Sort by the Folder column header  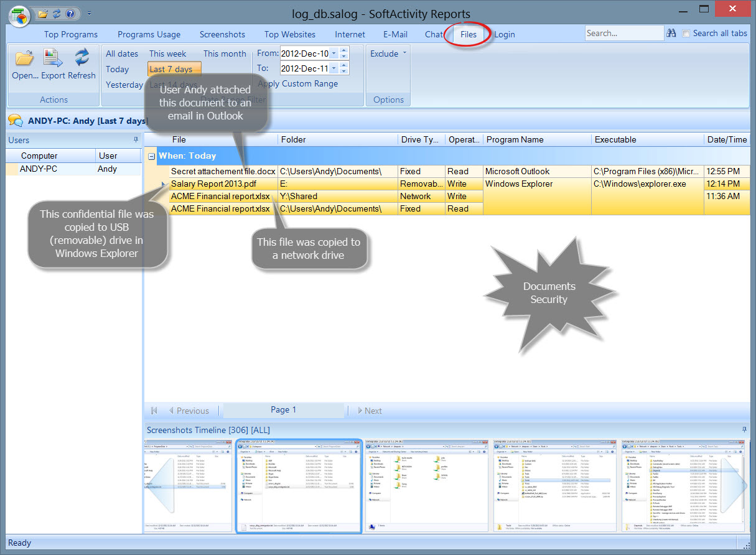[338, 139]
